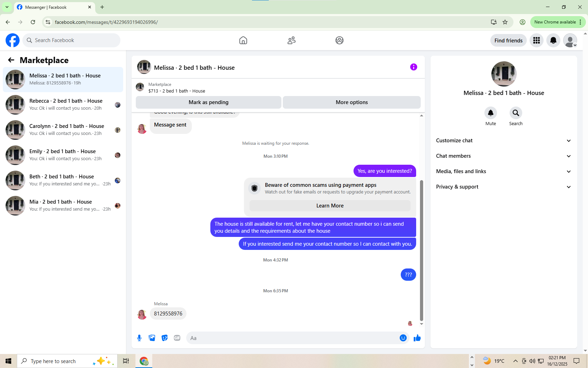Open the listing photo in side panel

[x=504, y=74]
